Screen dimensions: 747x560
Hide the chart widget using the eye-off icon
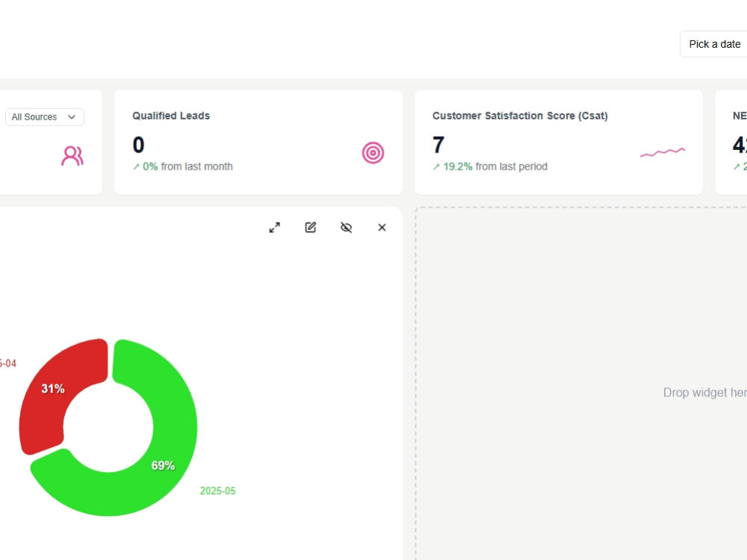pos(346,227)
